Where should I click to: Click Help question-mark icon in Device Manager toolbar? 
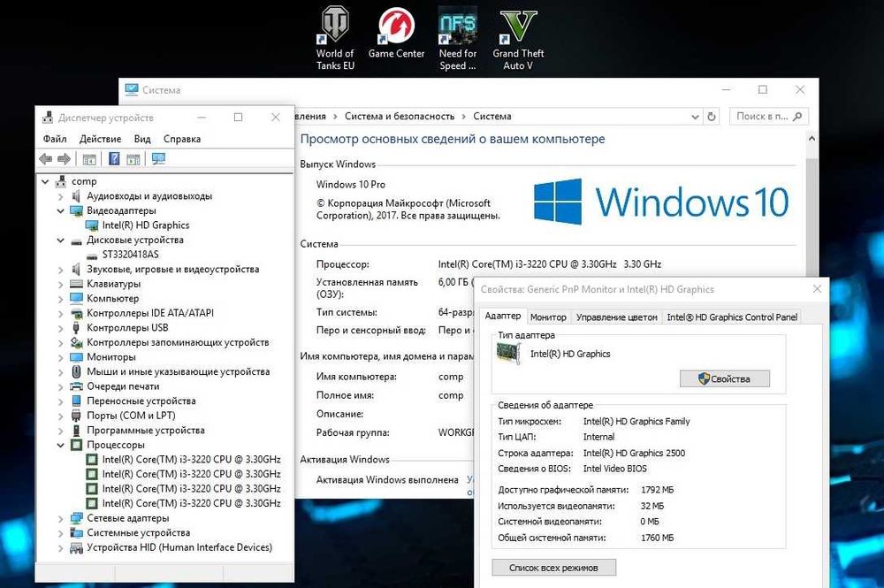click(x=114, y=159)
